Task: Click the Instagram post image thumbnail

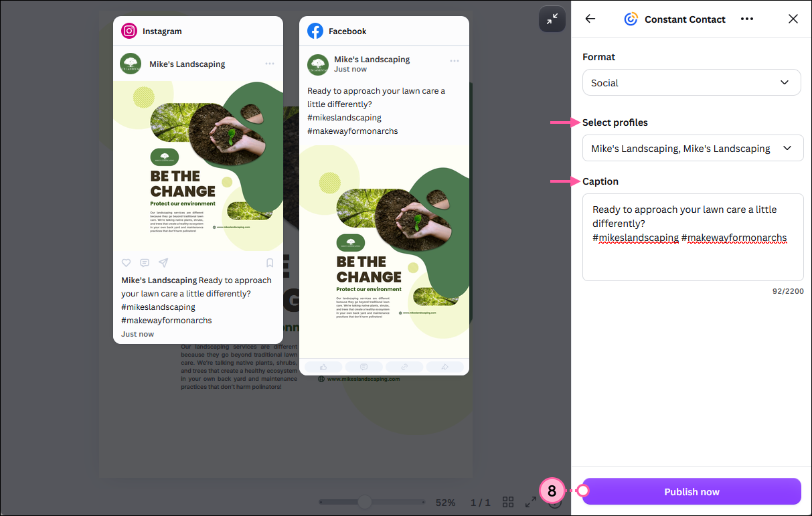Action: pos(198,166)
